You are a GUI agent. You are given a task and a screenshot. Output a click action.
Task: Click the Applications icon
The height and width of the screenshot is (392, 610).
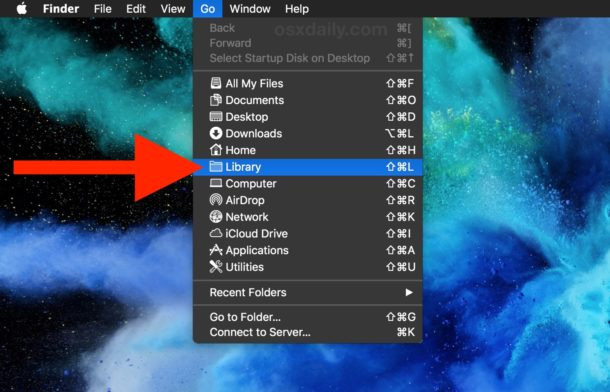pos(216,250)
